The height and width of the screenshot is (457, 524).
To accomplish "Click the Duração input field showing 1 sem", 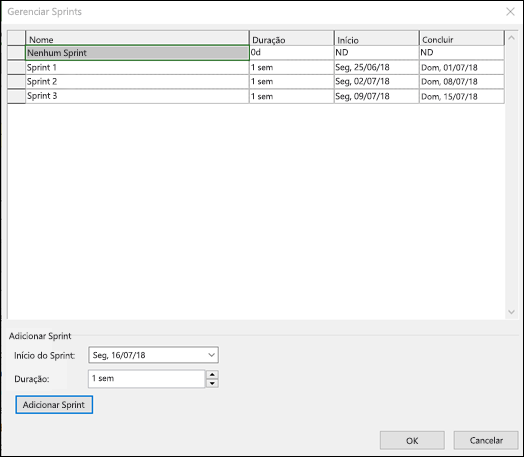I will (x=147, y=378).
